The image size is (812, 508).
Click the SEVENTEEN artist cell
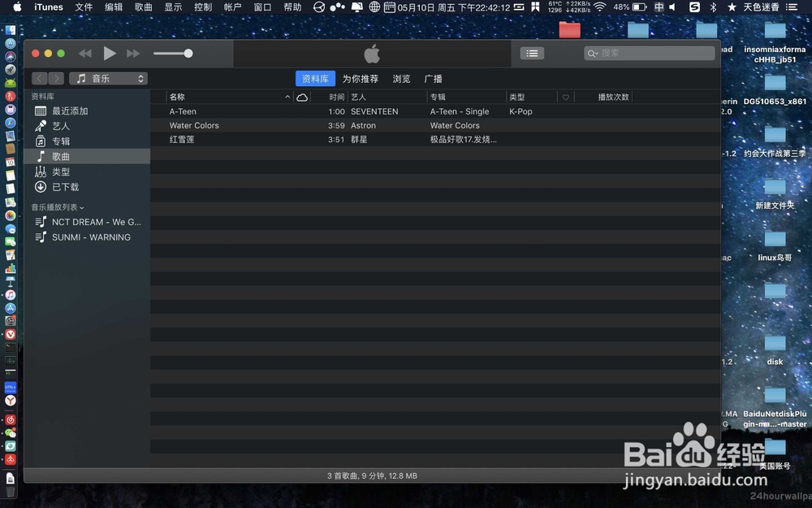point(374,111)
